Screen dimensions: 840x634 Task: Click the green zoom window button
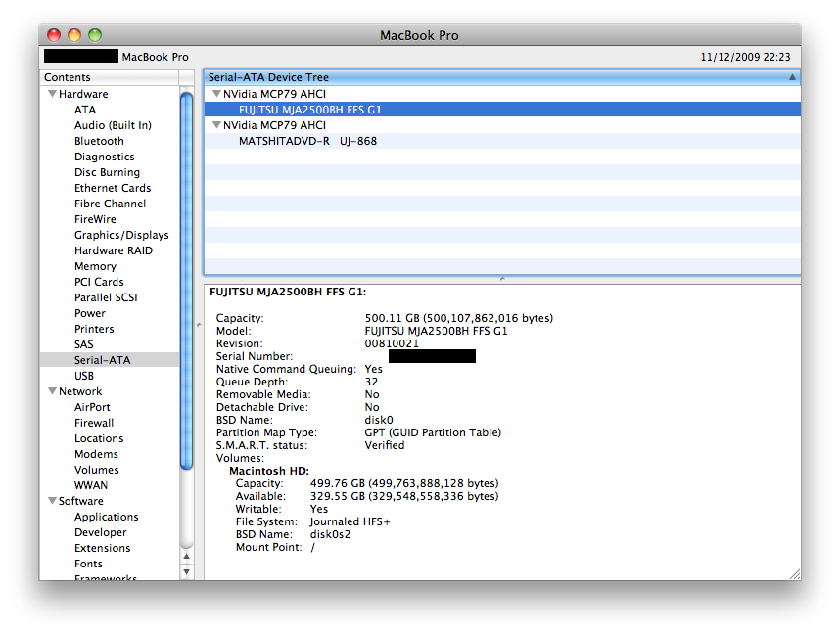pyautogui.click(x=95, y=35)
